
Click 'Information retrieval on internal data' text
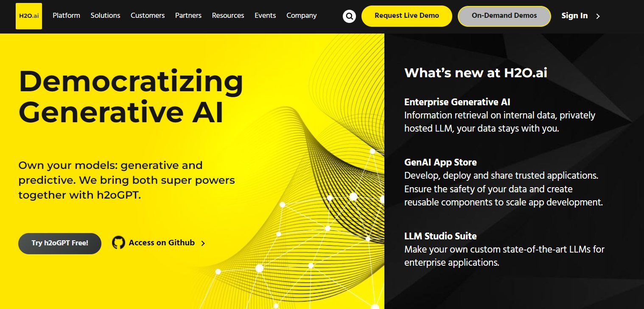(x=500, y=122)
